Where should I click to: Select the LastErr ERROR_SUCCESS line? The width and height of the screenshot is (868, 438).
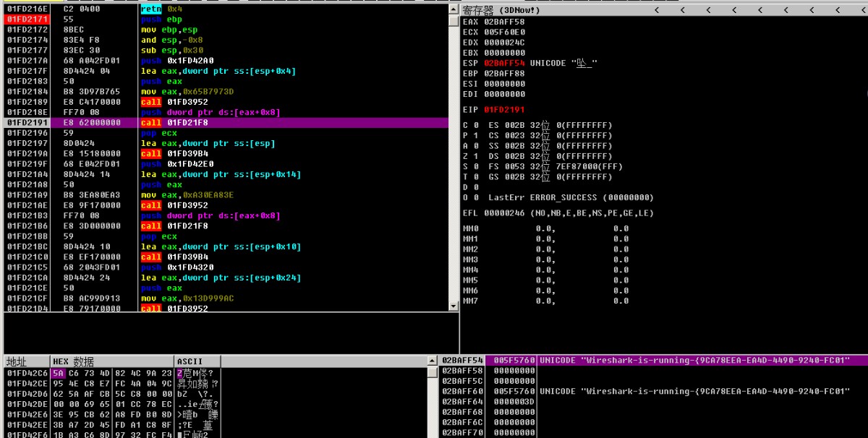pyautogui.click(x=571, y=197)
